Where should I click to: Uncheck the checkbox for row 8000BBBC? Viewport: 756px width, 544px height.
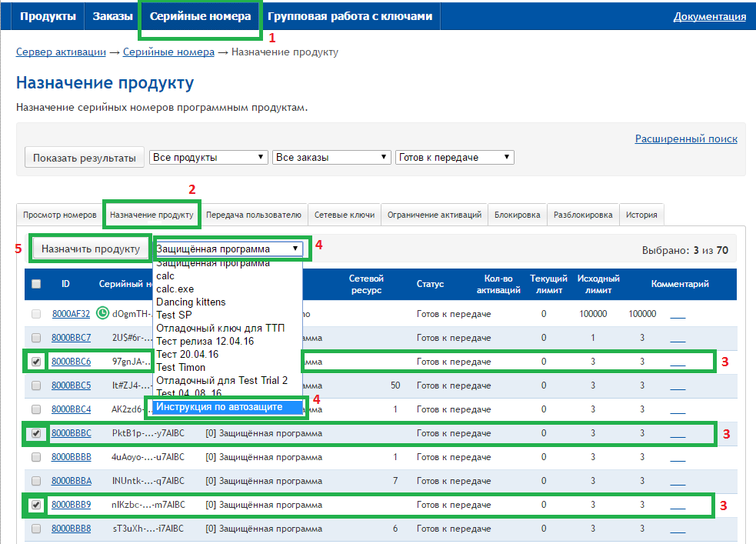[36, 434]
